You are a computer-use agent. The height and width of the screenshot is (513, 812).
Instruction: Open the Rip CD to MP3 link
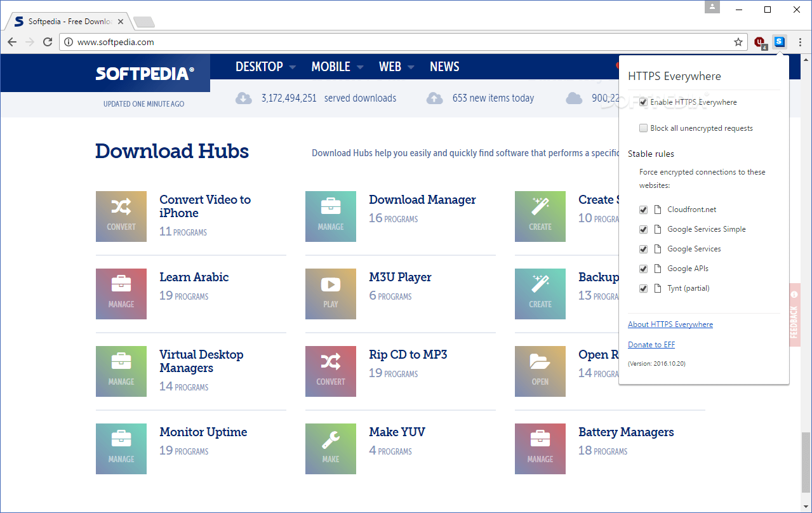click(x=408, y=354)
